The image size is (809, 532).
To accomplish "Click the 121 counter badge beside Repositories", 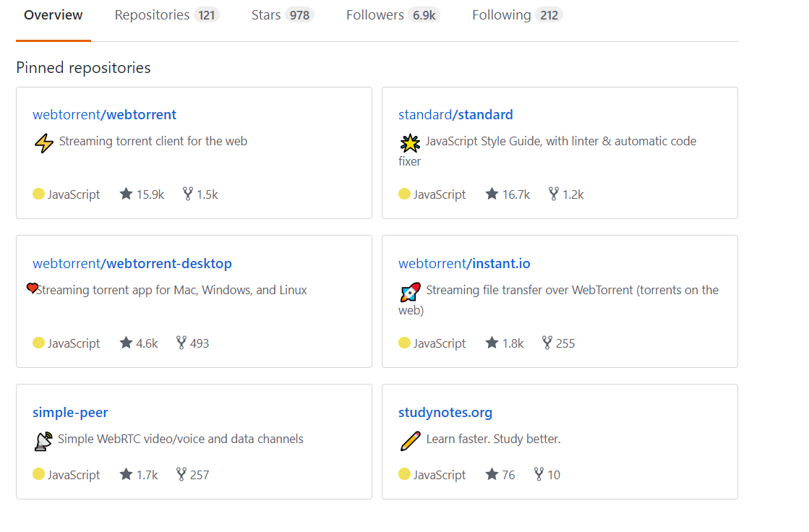I will [x=207, y=15].
